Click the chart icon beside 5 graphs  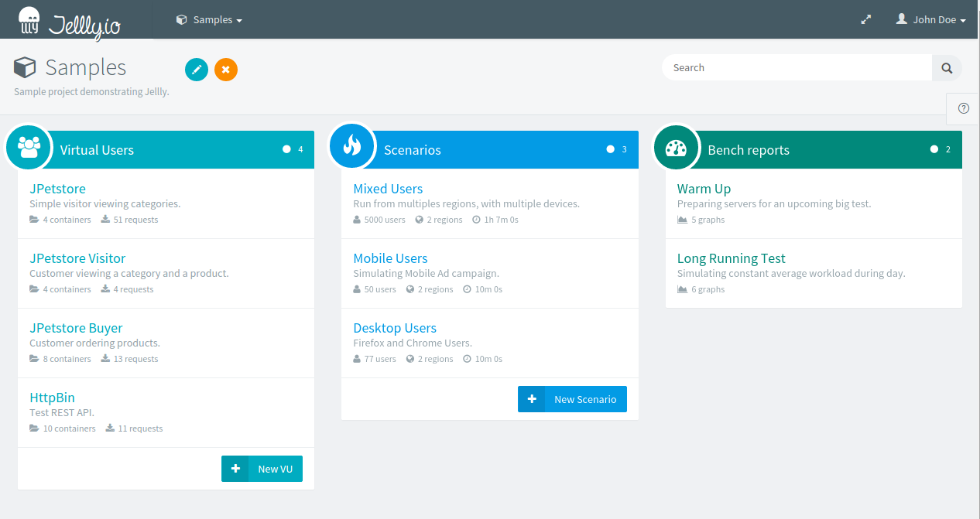coord(682,220)
